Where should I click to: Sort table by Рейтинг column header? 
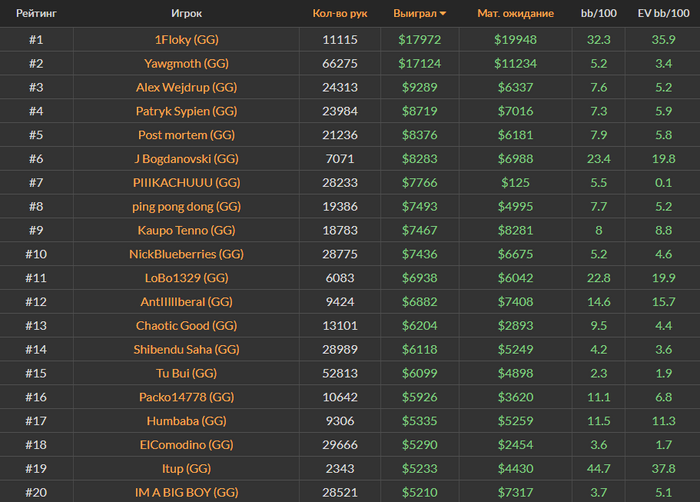36,14
